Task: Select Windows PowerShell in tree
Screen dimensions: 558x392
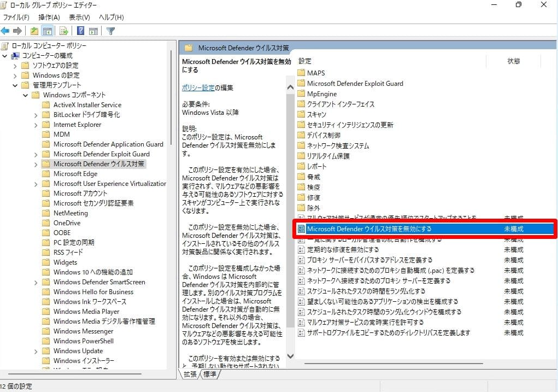Action: pyautogui.click(x=83, y=341)
